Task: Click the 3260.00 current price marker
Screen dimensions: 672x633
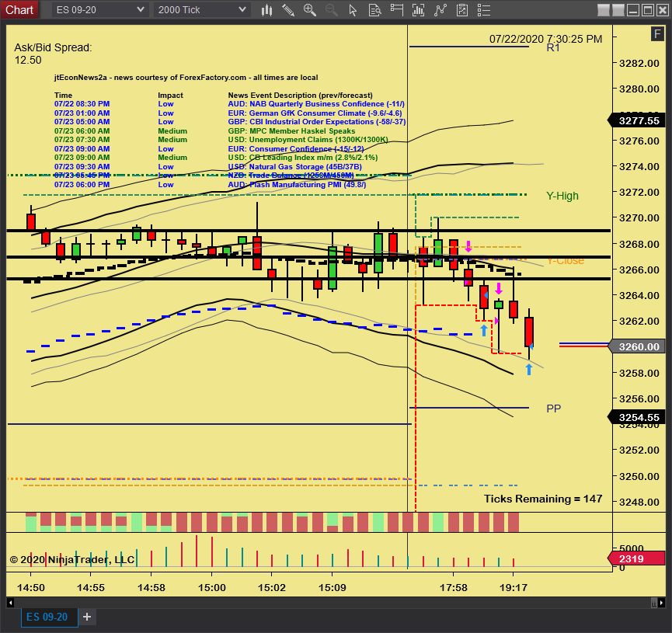Action: [636, 346]
